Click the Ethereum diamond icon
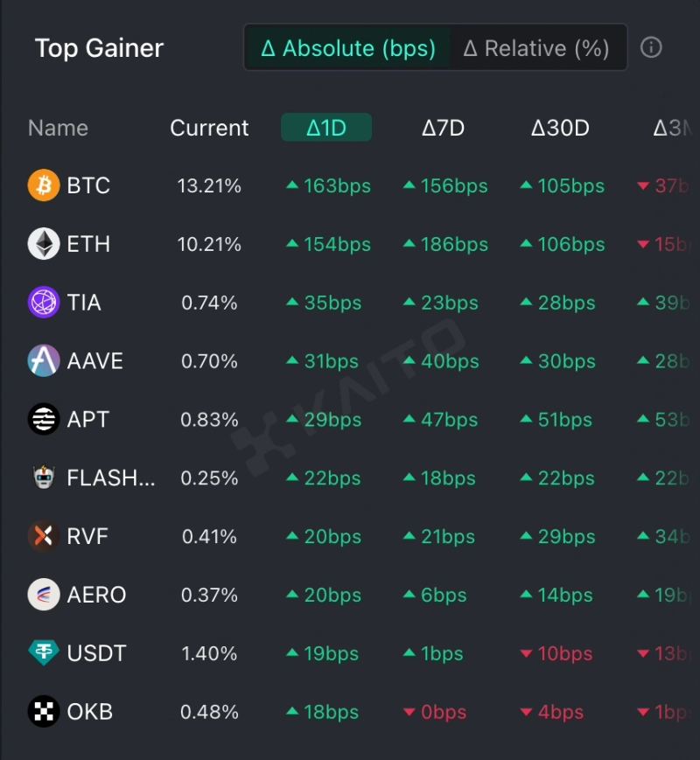 44,244
